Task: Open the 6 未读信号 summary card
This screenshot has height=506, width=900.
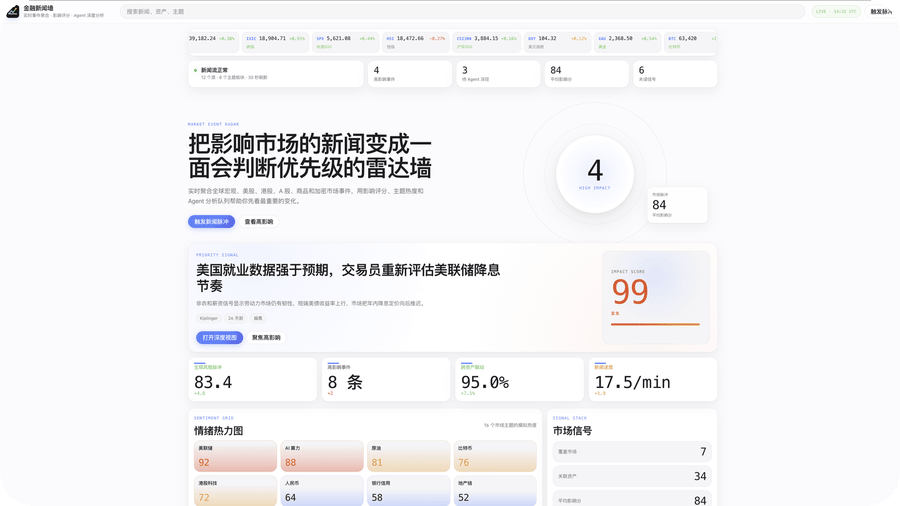Action: coord(674,74)
